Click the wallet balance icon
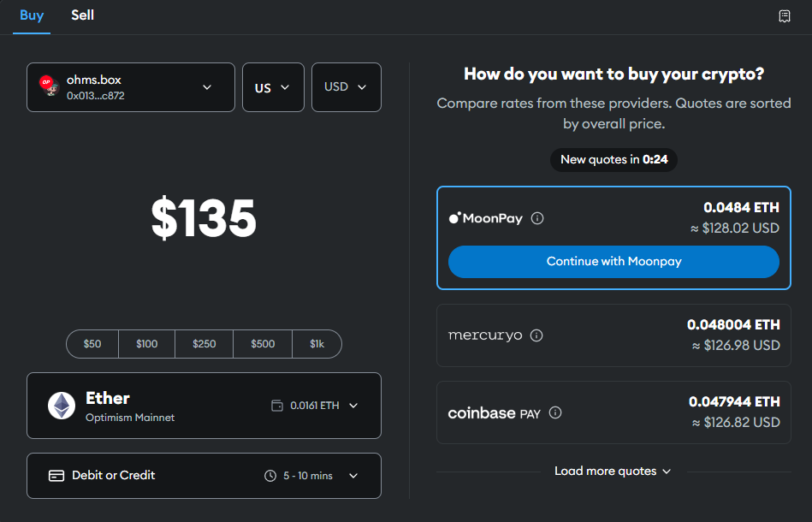This screenshot has width=812, height=522. [277, 406]
